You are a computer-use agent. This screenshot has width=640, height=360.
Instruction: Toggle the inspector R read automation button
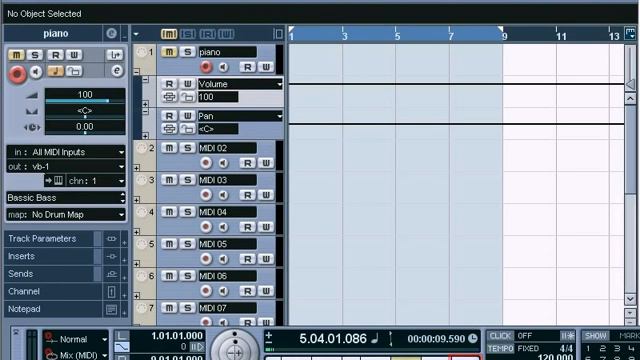tap(56, 55)
